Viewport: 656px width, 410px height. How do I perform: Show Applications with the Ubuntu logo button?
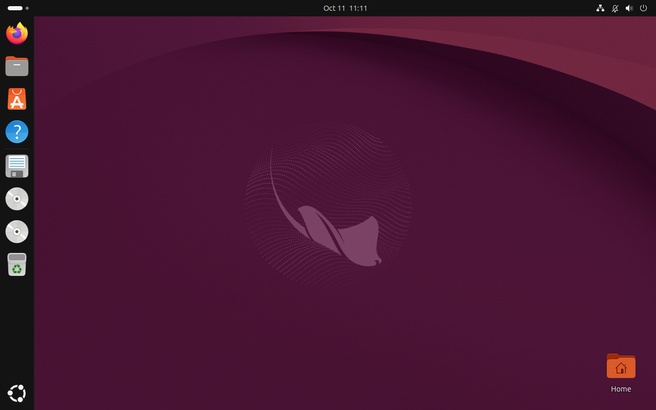pos(17,393)
